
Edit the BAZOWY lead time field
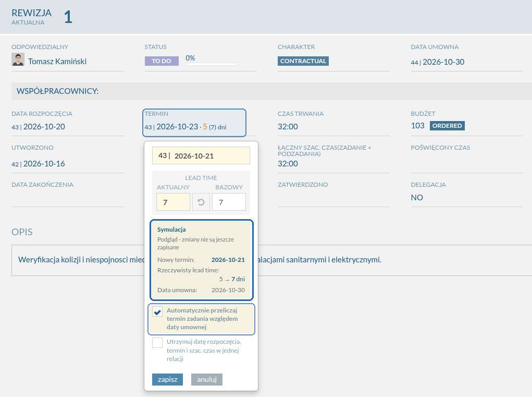(x=229, y=202)
